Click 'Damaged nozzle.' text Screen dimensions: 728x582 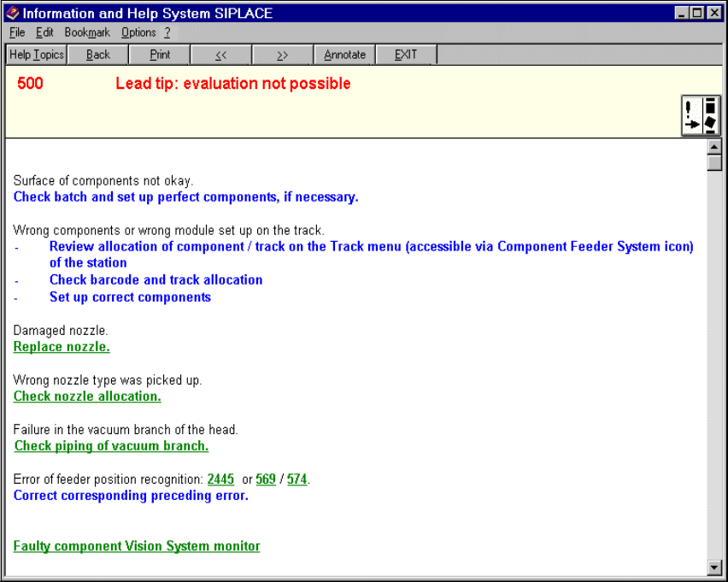point(61,331)
